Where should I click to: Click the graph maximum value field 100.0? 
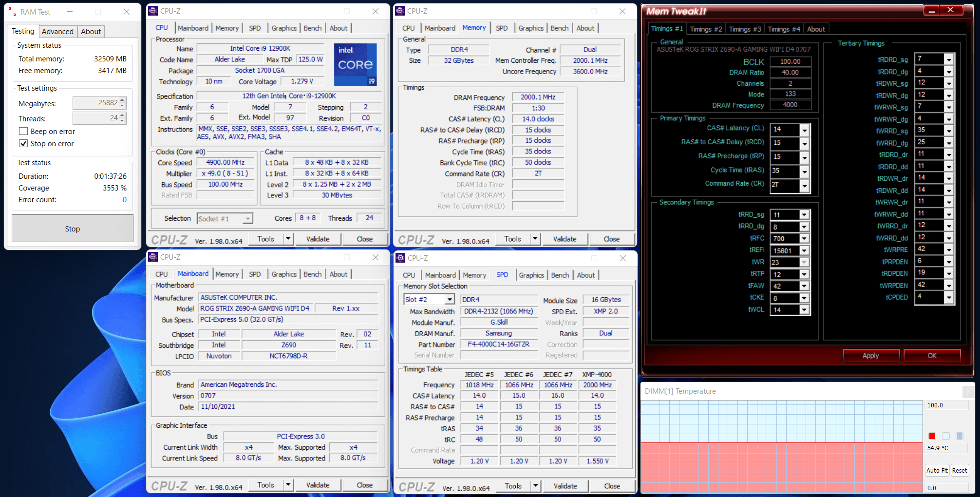pyautogui.click(x=946, y=405)
